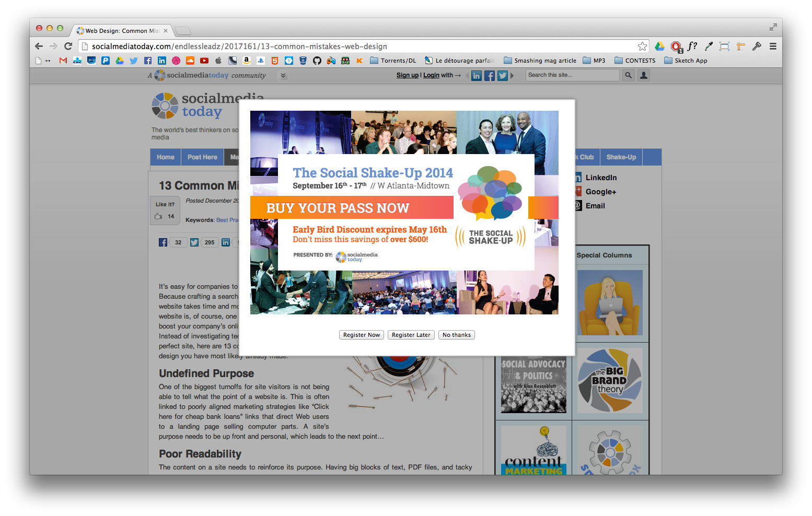
Task: Sign in with LinkedIn icon in site header
Action: [x=477, y=76]
